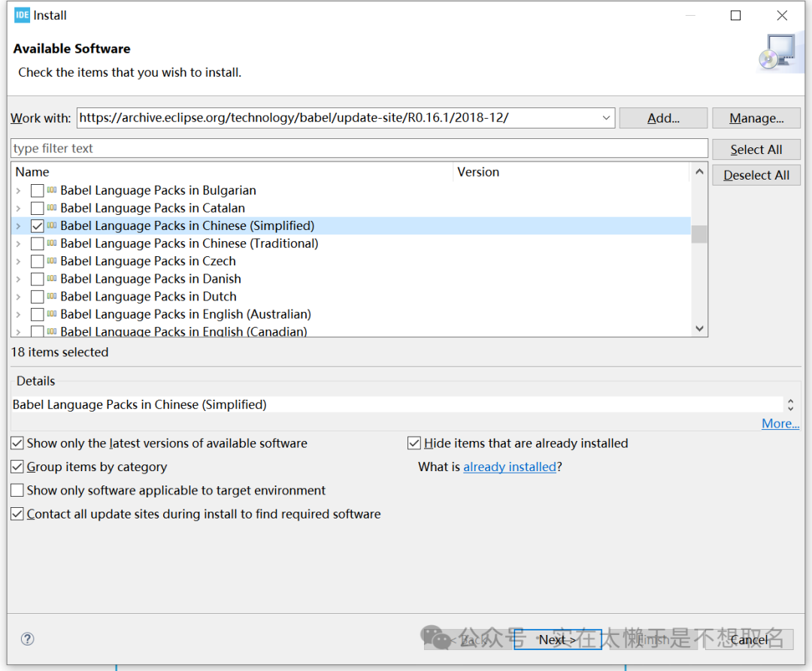The image size is (812, 671).
Task: Open the More... details link
Action: (x=780, y=423)
